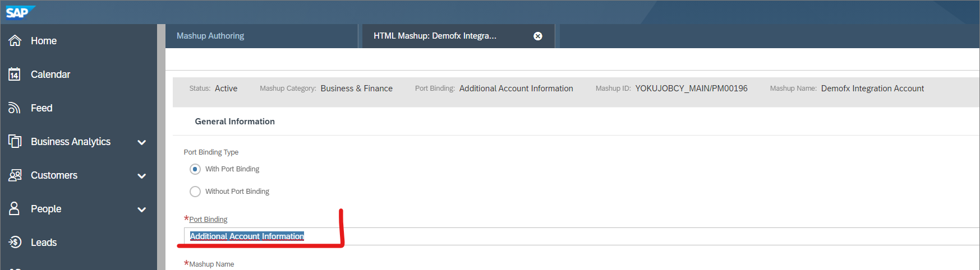Open Calendar from the sidebar menu

(50, 75)
